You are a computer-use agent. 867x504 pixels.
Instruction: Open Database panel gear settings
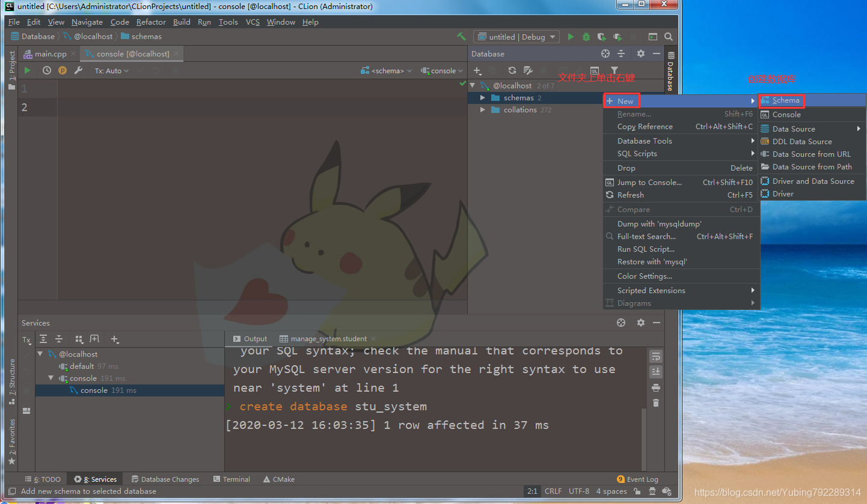(x=641, y=53)
